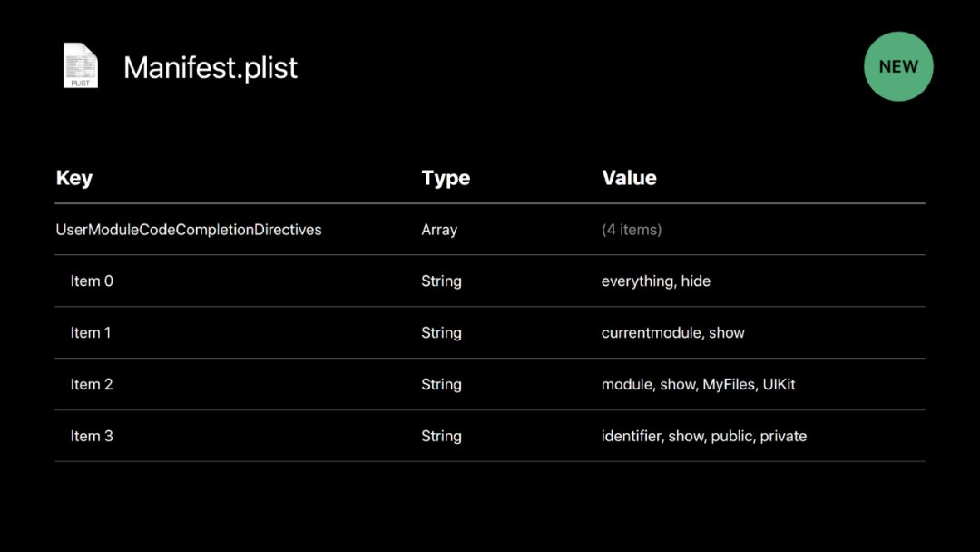Screen dimensions: 980x552
Task: Select the Item 3 row key
Action: pos(92,437)
